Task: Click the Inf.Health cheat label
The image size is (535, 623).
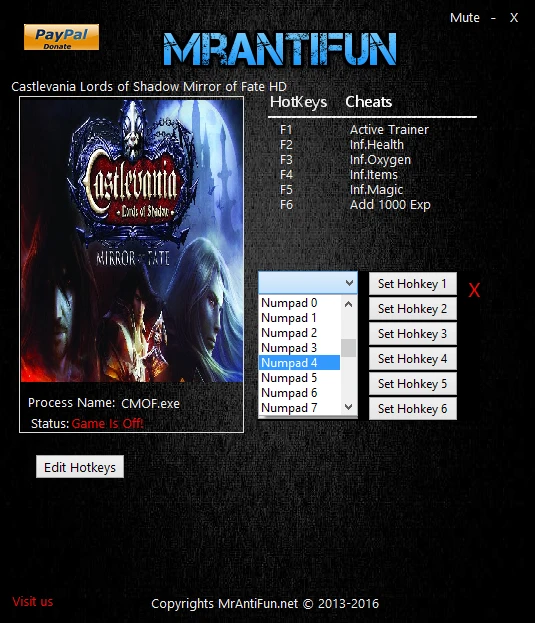Action: pyautogui.click(x=377, y=145)
